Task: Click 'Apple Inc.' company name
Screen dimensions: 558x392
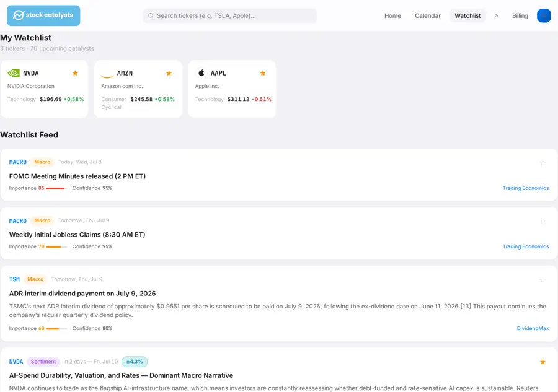Action: coord(206,86)
